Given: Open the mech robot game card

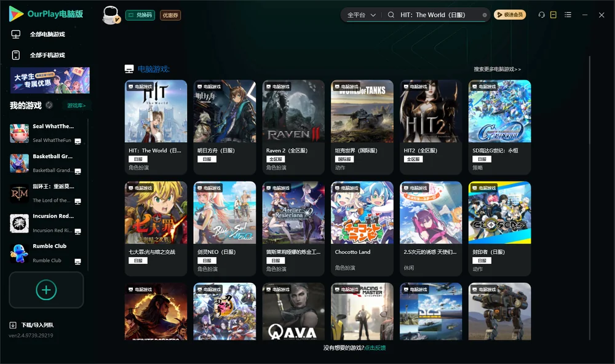Looking at the screenshot, I should click(499, 312).
